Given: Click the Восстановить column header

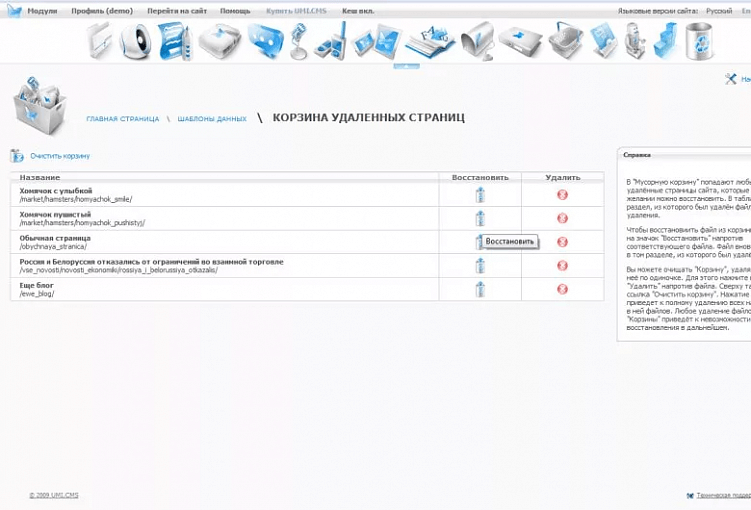Looking at the screenshot, I should (x=480, y=177).
